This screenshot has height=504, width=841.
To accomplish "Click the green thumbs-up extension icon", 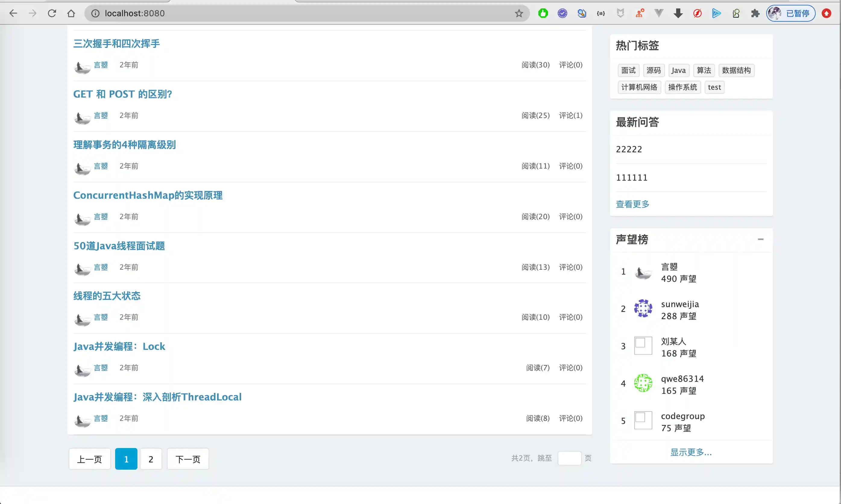I will pos(543,13).
